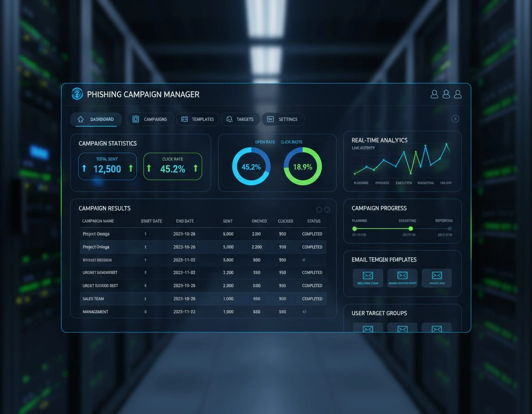Toggle the first status circle on Campaign Results panel
The image size is (532, 414).
tap(319, 209)
